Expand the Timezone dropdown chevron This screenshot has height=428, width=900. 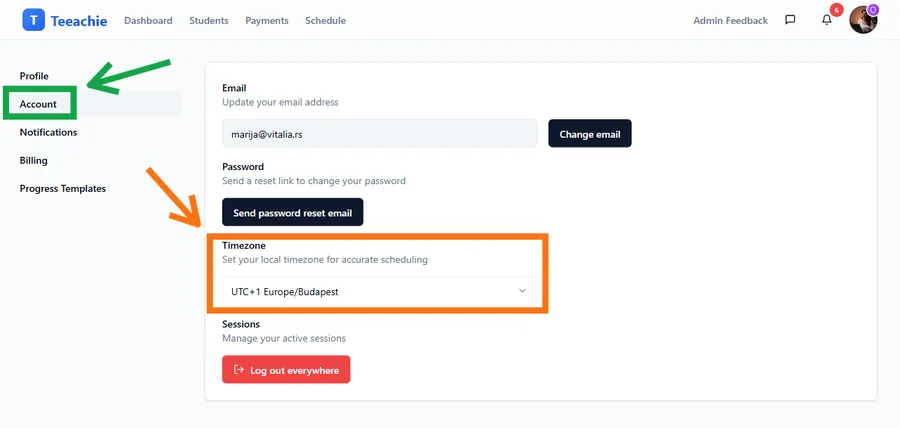(x=521, y=291)
